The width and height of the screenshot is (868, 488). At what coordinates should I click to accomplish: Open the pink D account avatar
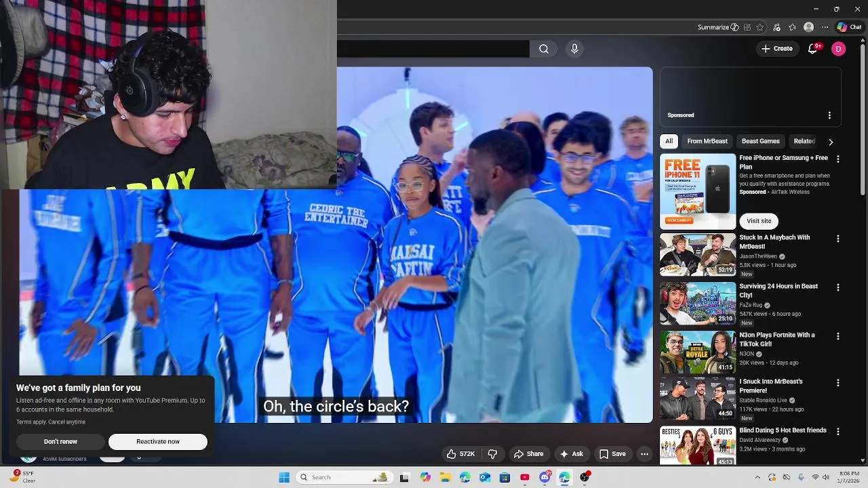pyautogui.click(x=839, y=49)
